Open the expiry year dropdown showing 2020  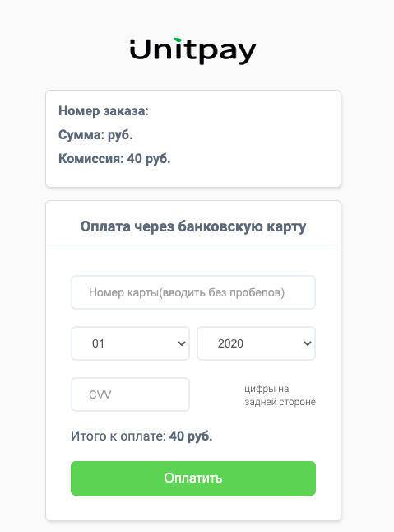256,343
